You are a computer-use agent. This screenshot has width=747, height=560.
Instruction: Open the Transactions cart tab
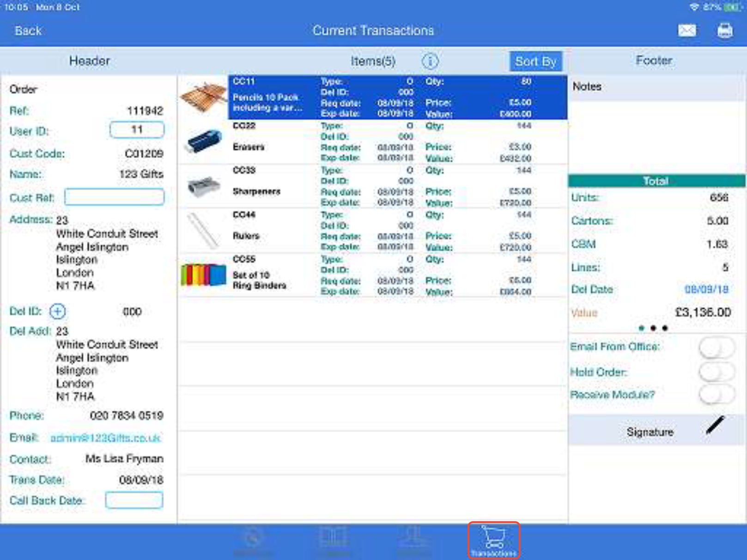click(x=493, y=541)
